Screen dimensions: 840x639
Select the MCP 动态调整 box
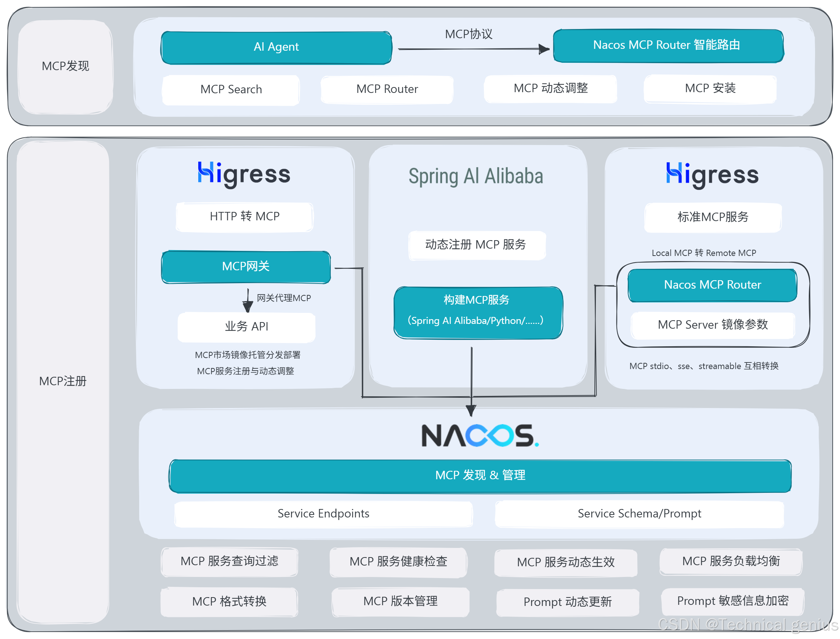[550, 89]
